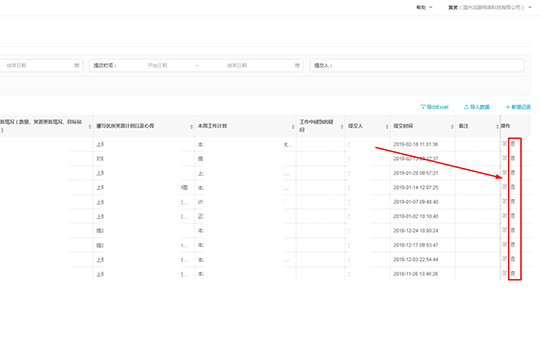540x360 pixels.
Task: Select the 提交人 column header
Action: 355,126
